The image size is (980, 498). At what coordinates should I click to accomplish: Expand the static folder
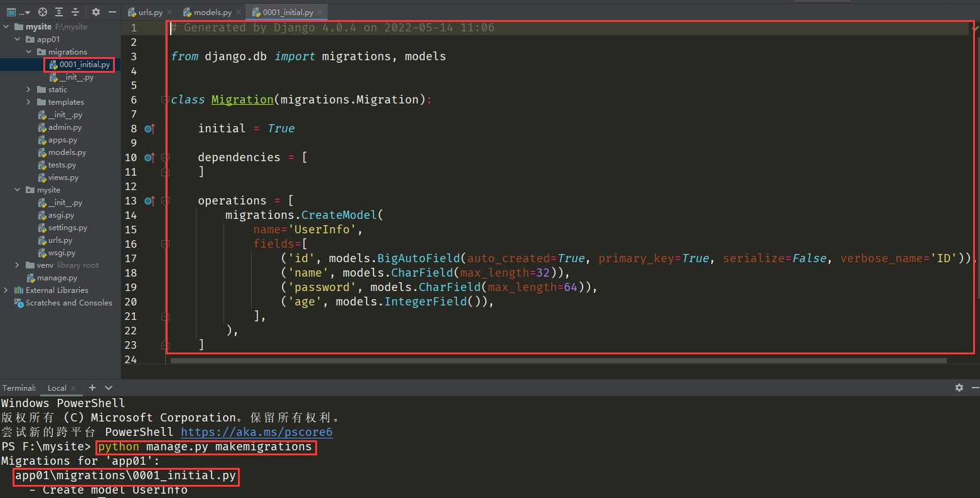(29, 90)
